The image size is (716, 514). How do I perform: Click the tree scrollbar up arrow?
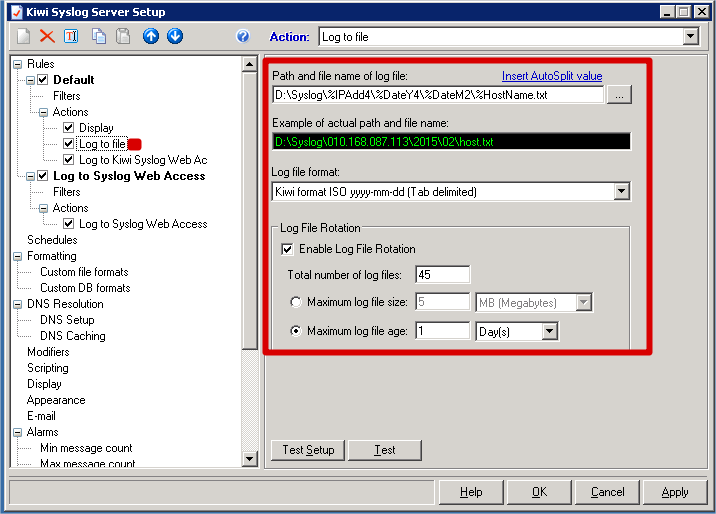[249, 64]
